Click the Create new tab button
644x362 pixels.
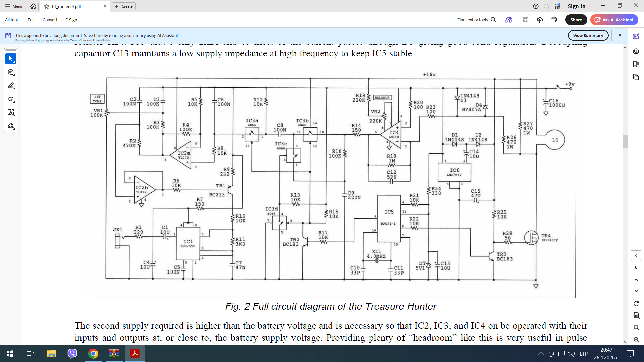coord(123,6)
